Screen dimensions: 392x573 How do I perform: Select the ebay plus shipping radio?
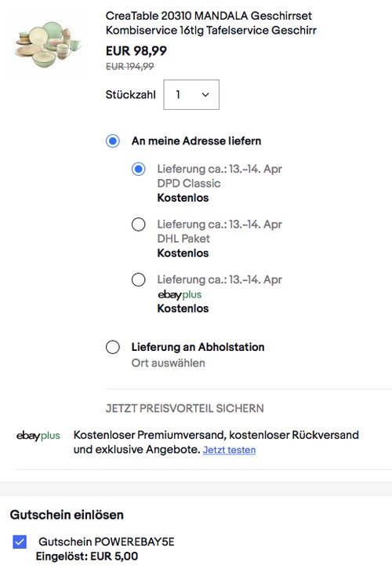138,280
